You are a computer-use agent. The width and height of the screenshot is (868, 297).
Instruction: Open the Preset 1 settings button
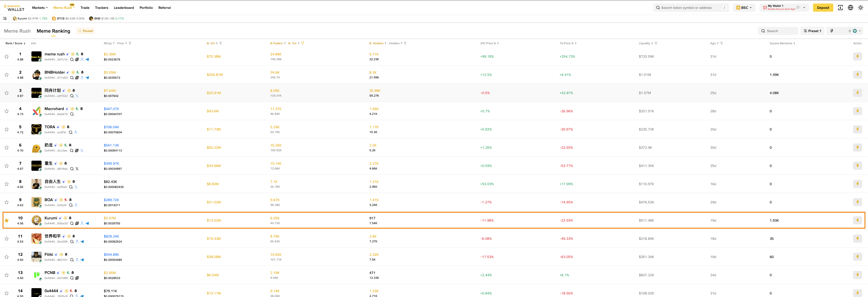click(x=812, y=31)
